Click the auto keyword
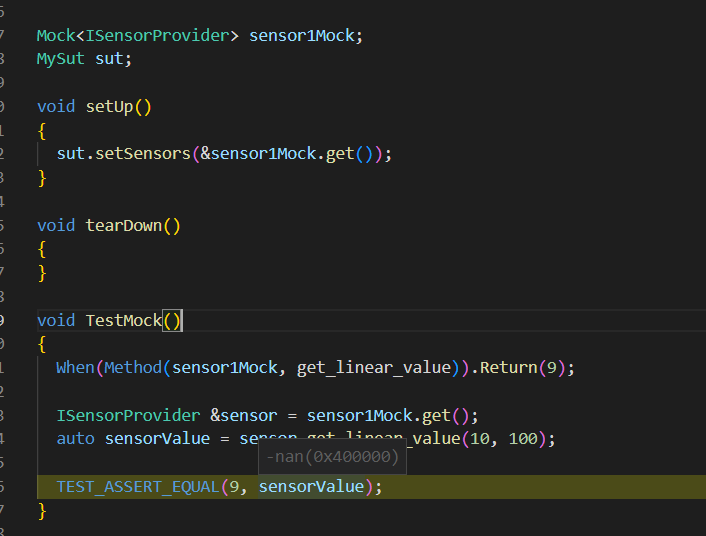The height and width of the screenshot is (536, 706). pos(75,439)
